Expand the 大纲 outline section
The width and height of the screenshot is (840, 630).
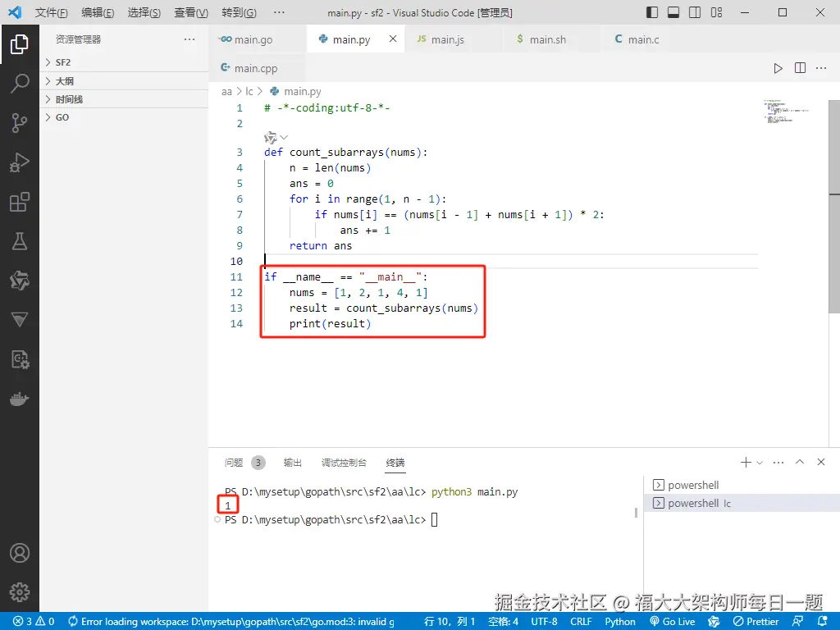pyautogui.click(x=125, y=81)
